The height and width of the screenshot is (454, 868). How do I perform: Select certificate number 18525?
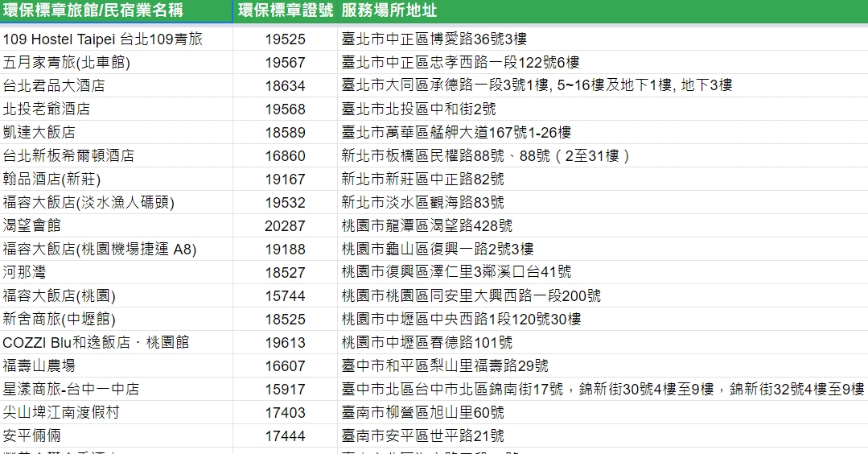tap(285, 319)
